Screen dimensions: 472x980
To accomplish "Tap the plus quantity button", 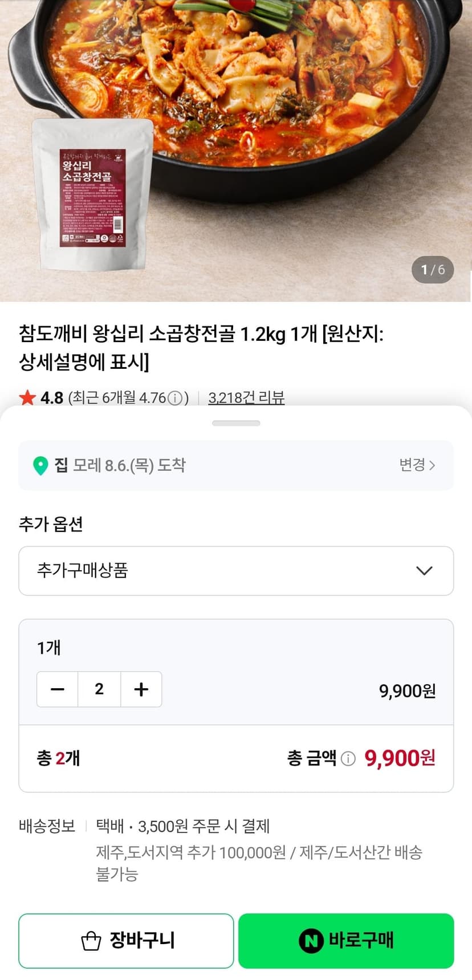I will pos(141,689).
